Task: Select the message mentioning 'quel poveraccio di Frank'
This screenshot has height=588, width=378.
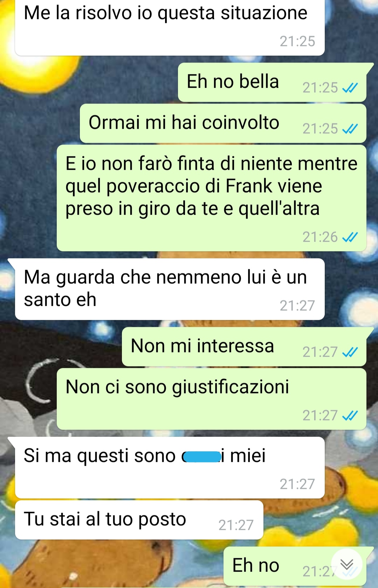Action: point(212,198)
